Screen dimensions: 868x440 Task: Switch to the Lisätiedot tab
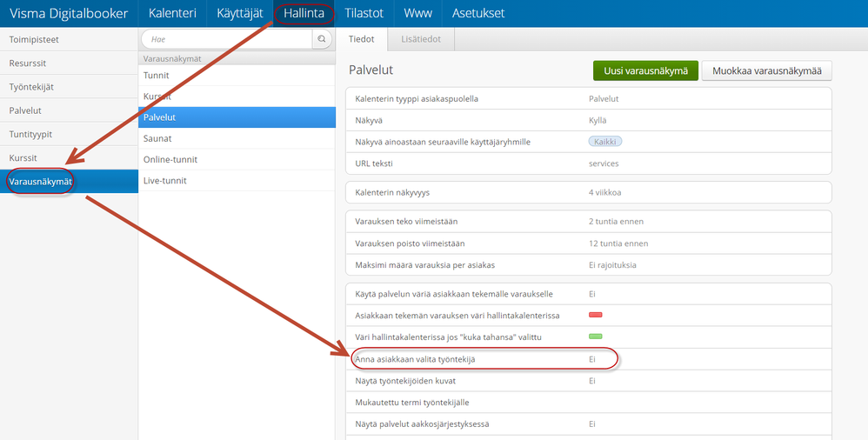pos(421,39)
